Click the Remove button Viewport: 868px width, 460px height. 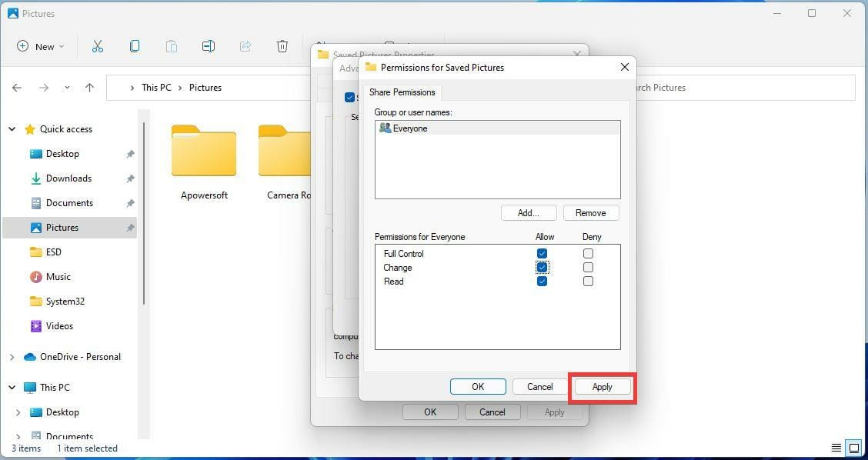click(x=591, y=213)
